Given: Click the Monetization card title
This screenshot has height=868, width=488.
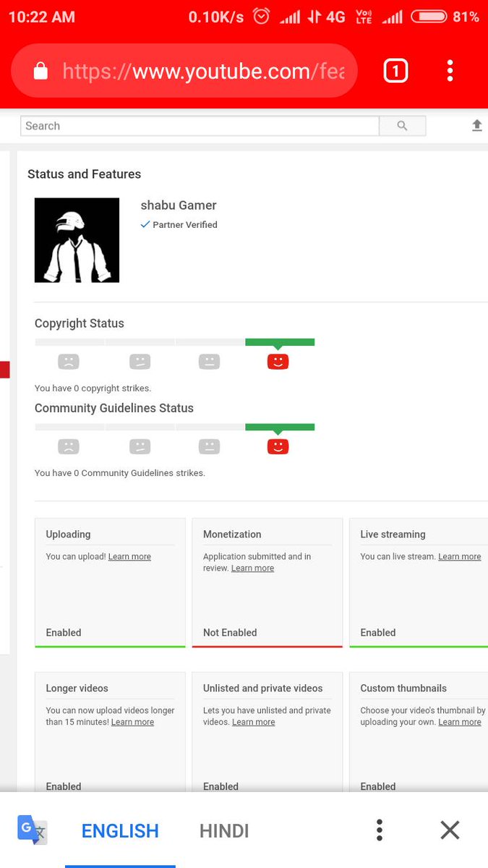Looking at the screenshot, I should click(x=232, y=535).
